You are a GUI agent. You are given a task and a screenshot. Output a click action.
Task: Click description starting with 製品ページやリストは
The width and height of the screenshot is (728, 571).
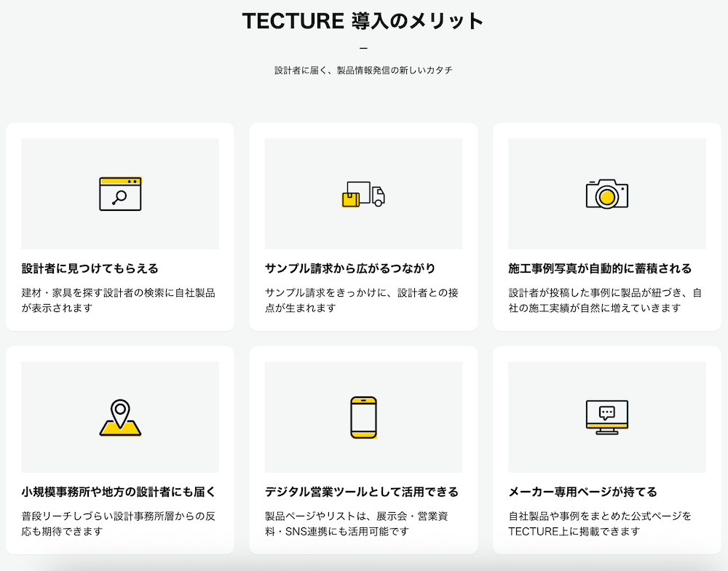click(362, 523)
